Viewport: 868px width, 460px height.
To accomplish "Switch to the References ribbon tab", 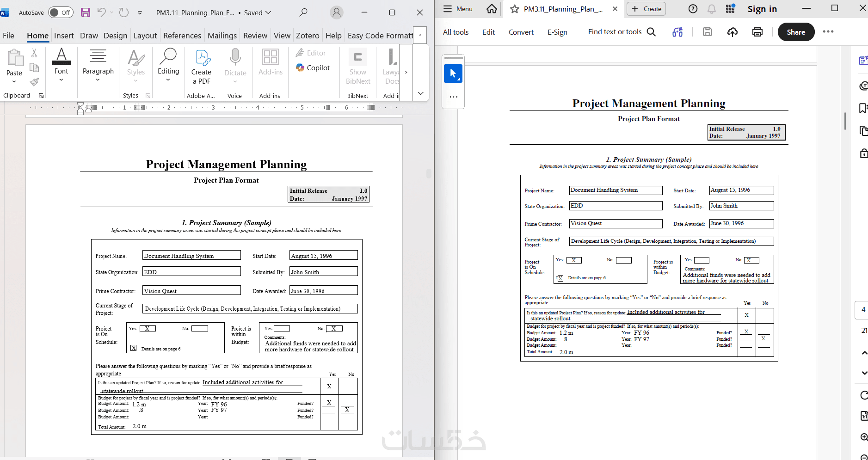I will pos(182,36).
